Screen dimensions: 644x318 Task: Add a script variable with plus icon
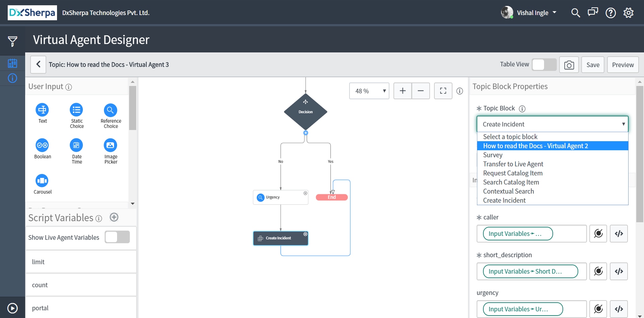pos(114,217)
